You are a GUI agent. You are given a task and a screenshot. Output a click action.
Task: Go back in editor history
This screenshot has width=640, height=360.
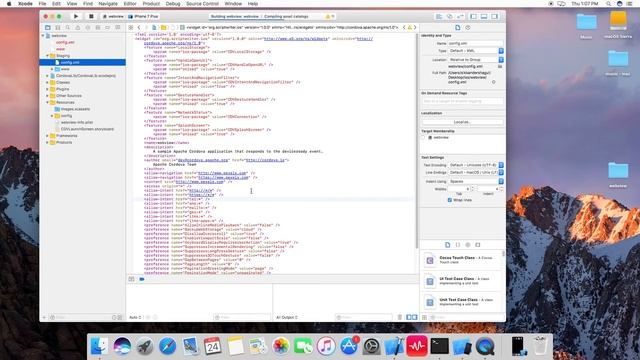139,27
